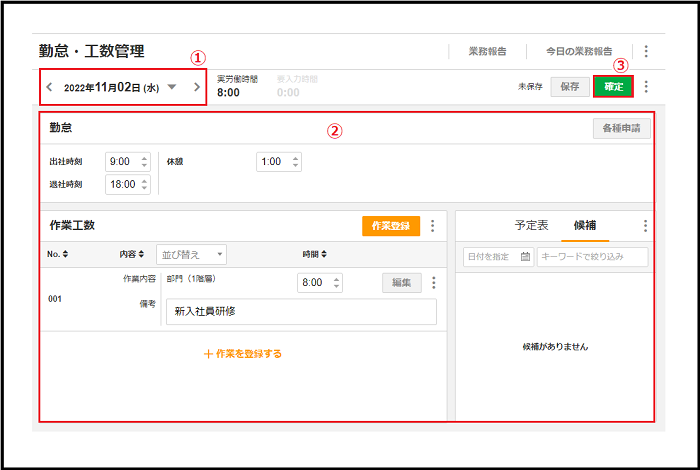Open kebab menu in 候補 panel header
The image size is (700, 470).
click(645, 226)
